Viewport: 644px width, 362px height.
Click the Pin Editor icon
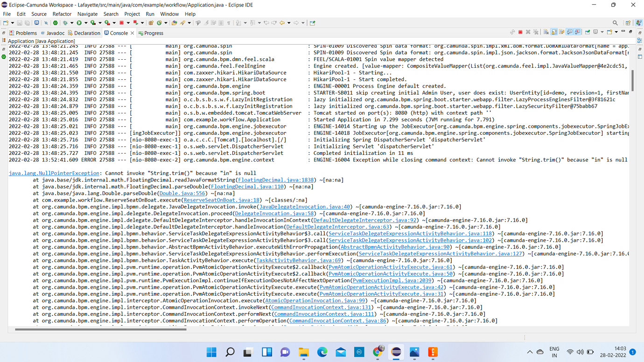pyautogui.click(x=312, y=23)
